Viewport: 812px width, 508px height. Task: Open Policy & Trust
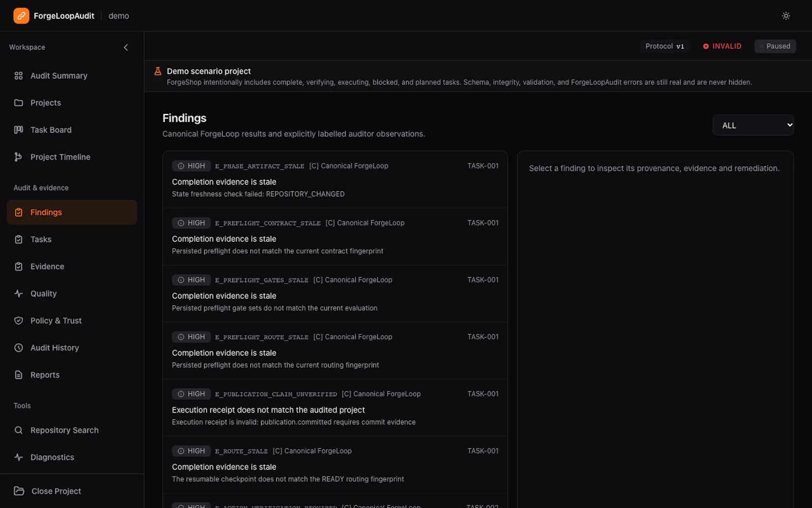72,321
